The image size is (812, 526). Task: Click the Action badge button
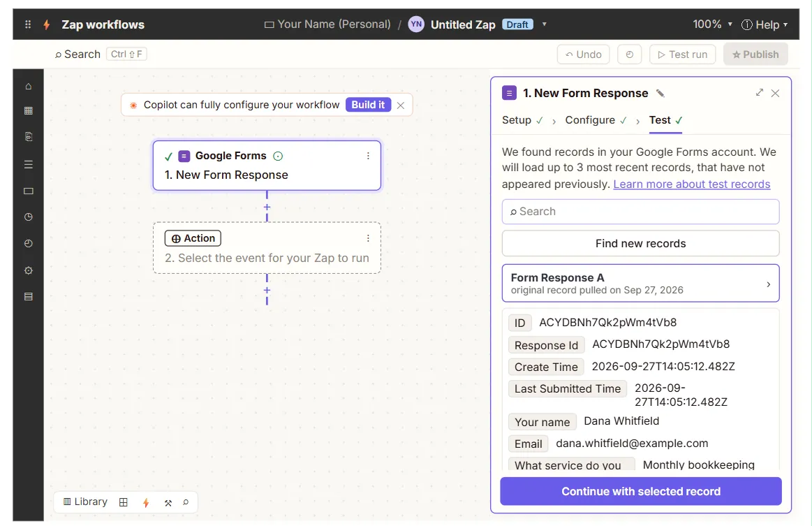pyautogui.click(x=193, y=238)
